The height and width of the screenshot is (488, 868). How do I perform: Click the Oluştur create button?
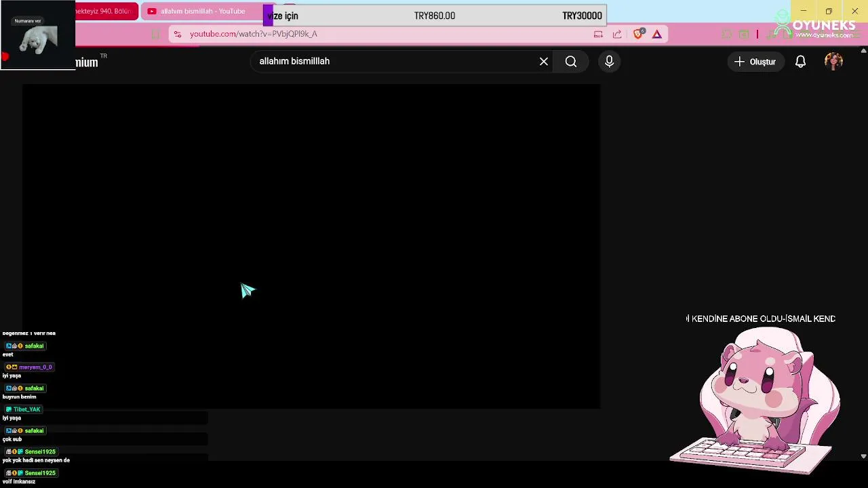(x=755, y=62)
